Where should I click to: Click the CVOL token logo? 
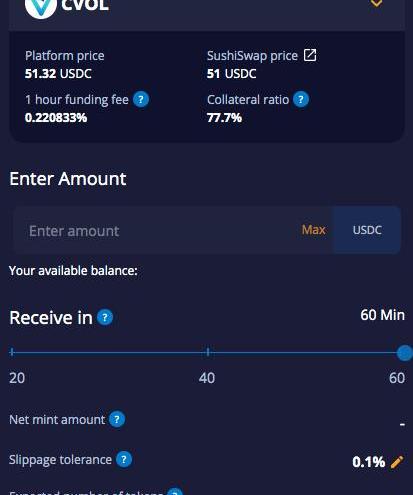[x=41, y=7]
